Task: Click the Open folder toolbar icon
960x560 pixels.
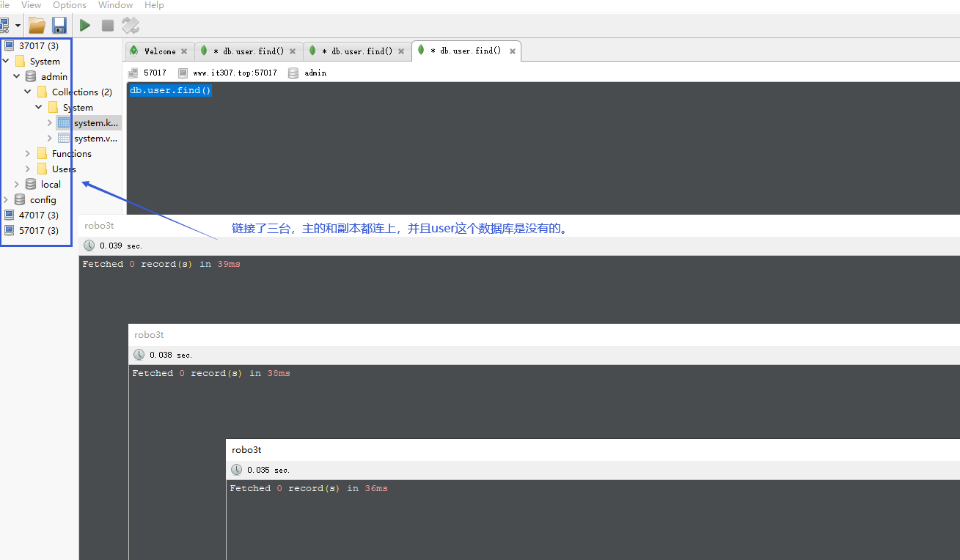Action: click(x=37, y=26)
